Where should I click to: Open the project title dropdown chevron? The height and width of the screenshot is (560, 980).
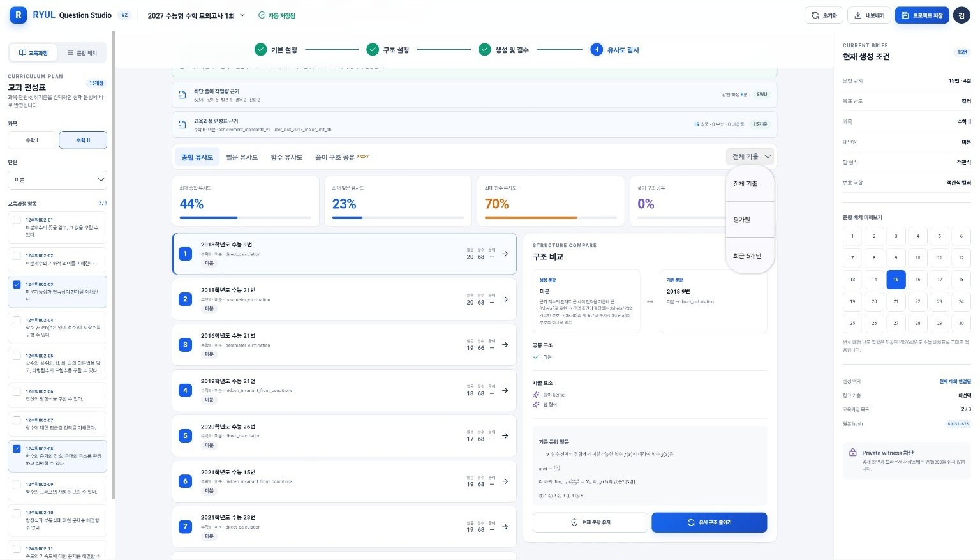242,15
